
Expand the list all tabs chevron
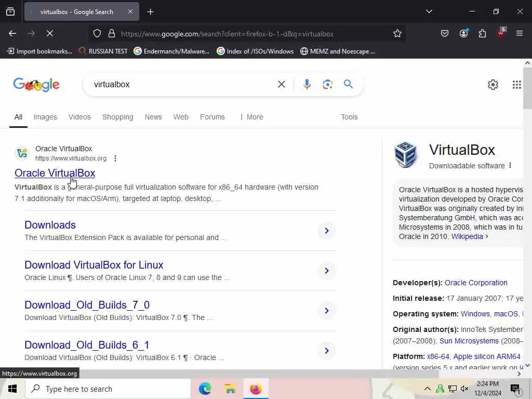point(429,11)
